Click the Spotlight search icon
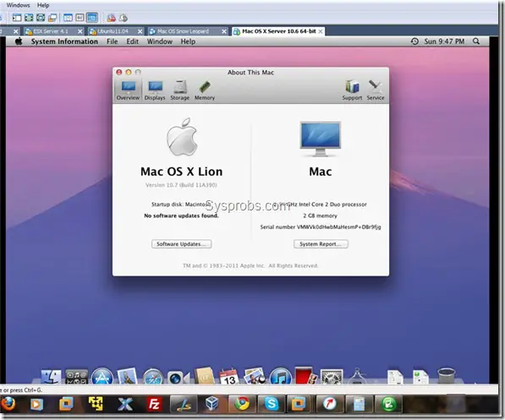Viewport: 505px width, 420px height. point(476,41)
